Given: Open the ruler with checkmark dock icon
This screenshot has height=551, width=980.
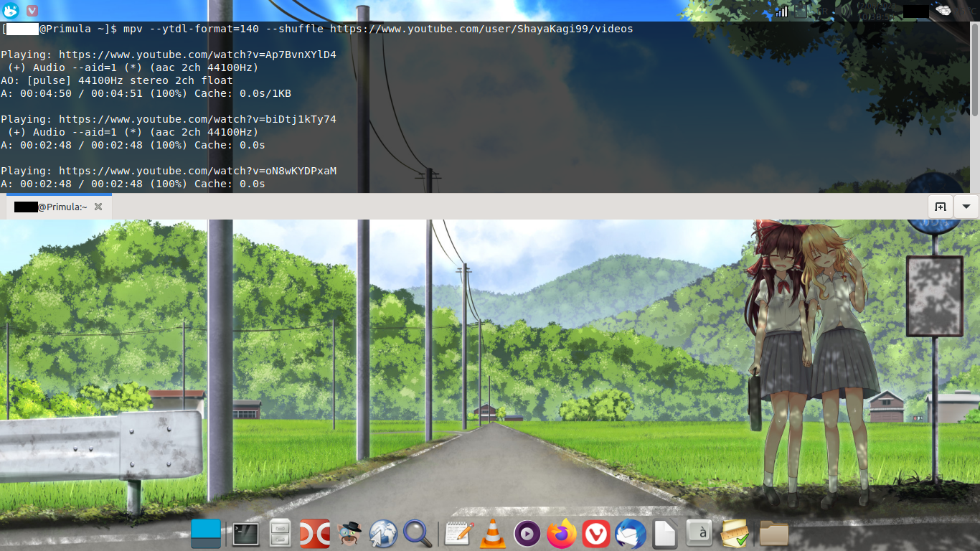Looking at the screenshot, I should point(735,534).
